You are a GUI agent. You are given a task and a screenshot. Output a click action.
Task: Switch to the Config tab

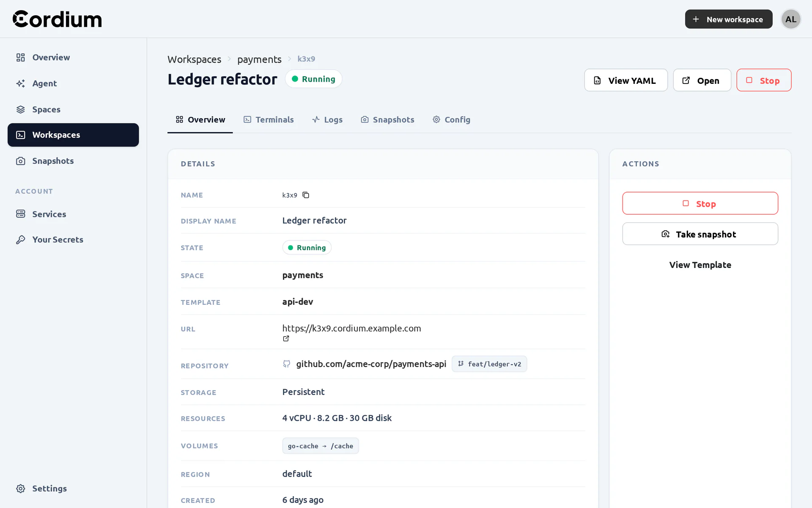point(451,120)
